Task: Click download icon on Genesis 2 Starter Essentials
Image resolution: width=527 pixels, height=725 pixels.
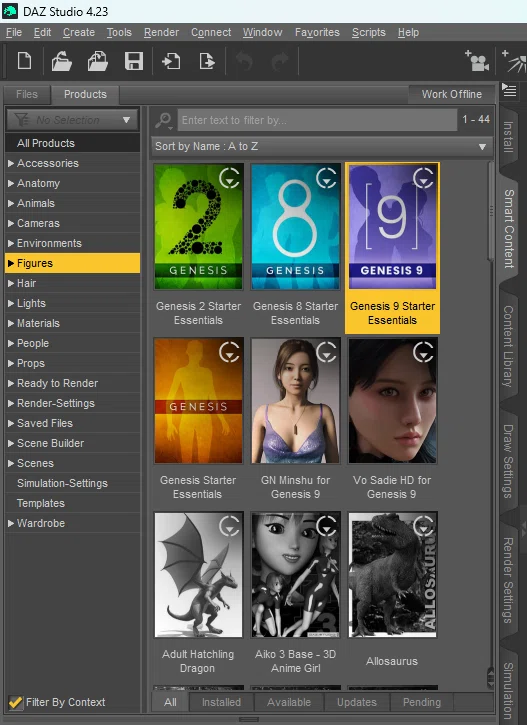Action: [x=229, y=178]
